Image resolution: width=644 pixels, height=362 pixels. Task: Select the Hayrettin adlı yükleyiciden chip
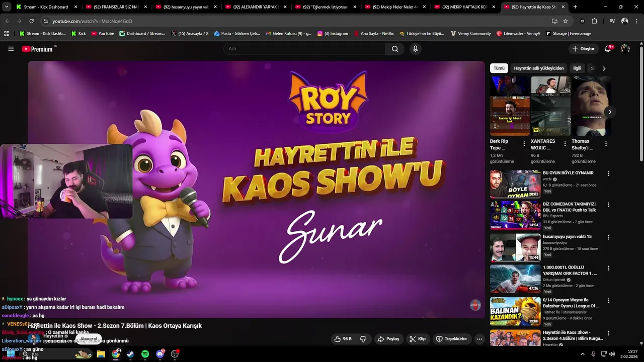click(539, 68)
